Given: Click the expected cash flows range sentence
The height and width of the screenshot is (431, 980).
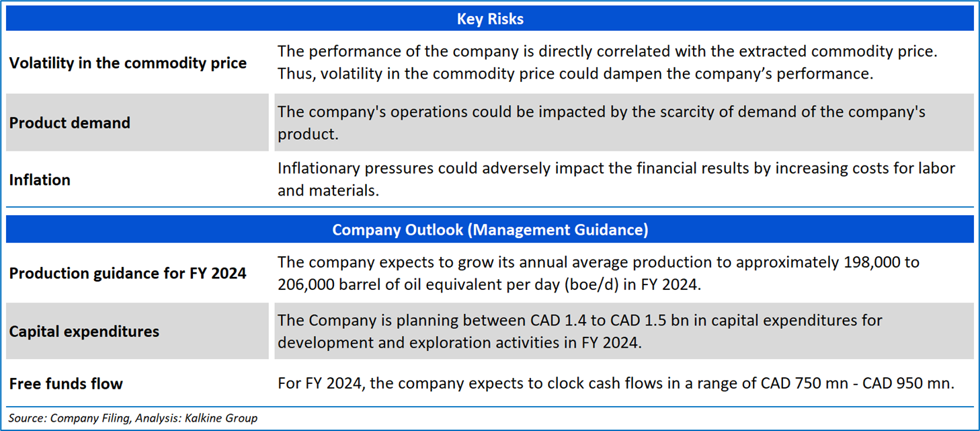Looking at the screenshot, I should (616, 384).
